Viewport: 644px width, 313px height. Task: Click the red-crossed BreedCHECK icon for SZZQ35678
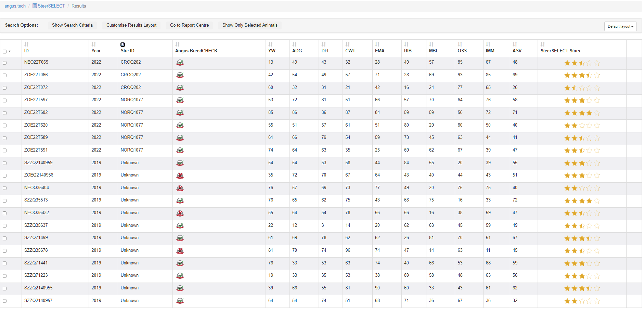[x=180, y=251]
